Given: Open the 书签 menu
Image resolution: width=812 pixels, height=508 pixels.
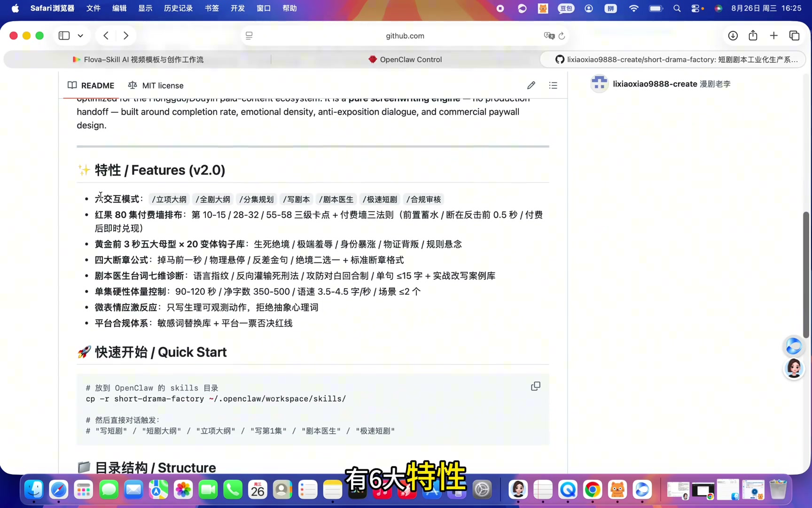Looking at the screenshot, I should pos(212,8).
